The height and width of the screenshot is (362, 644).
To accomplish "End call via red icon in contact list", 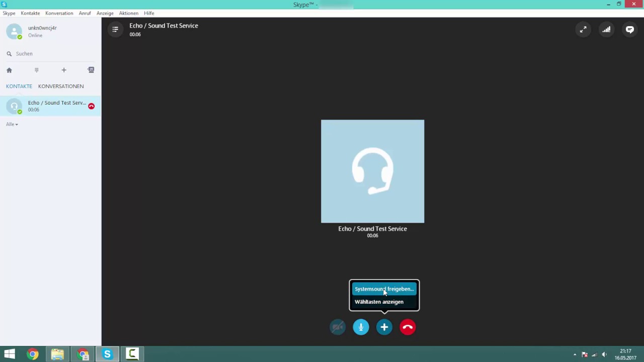I will (91, 106).
